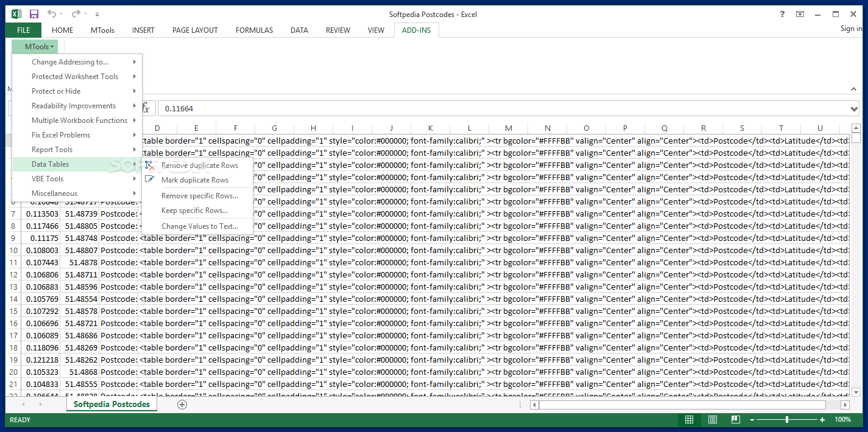Click the formula bar showing 0.11664
This screenshot has width=868, height=432.
click(504, 109)
